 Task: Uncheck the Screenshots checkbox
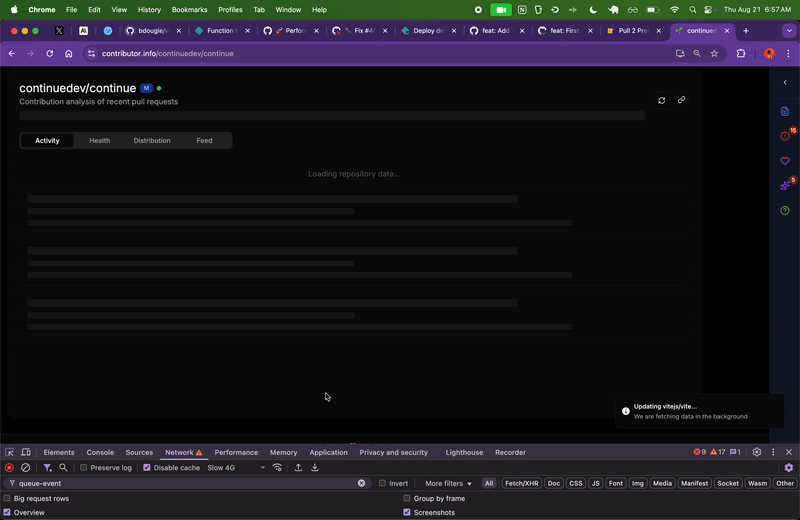click(407, 512)
